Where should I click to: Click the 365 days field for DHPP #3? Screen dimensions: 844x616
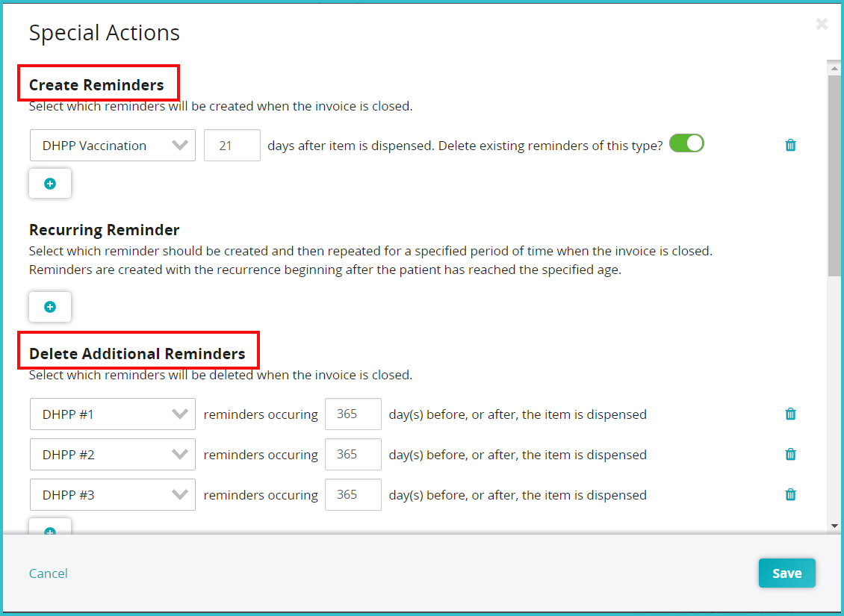(353, 494)
